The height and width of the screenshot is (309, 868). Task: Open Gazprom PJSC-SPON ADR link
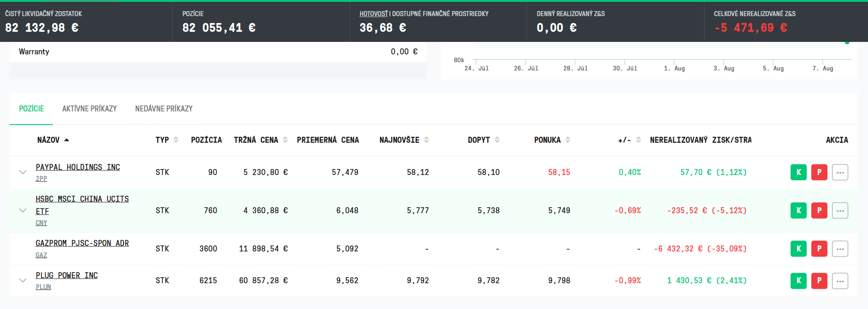(82, 243)
